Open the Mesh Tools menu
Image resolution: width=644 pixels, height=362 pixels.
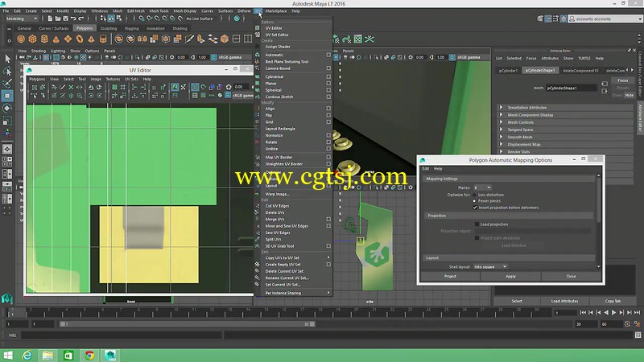click(x=159, y=11)
